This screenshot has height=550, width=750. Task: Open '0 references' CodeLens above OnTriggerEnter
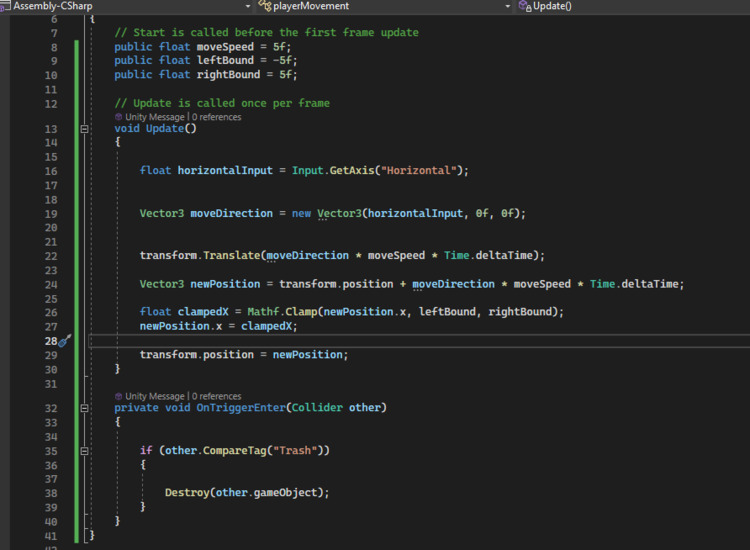217,396
